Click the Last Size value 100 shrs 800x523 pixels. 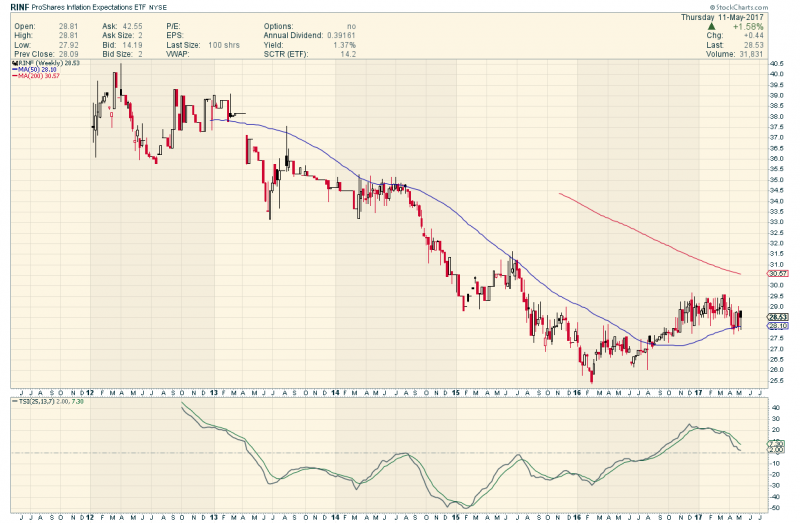click(223, 45)
